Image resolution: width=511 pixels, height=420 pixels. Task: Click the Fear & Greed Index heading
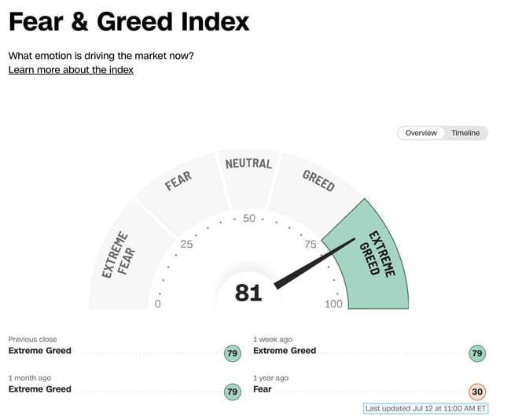click(x=129, y=21)
